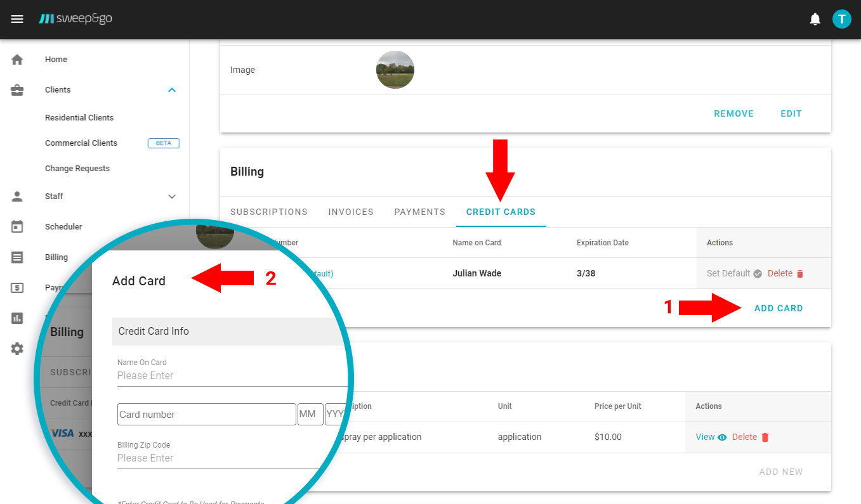
Task: Click the Card number input field
Action: coord(206,415)
